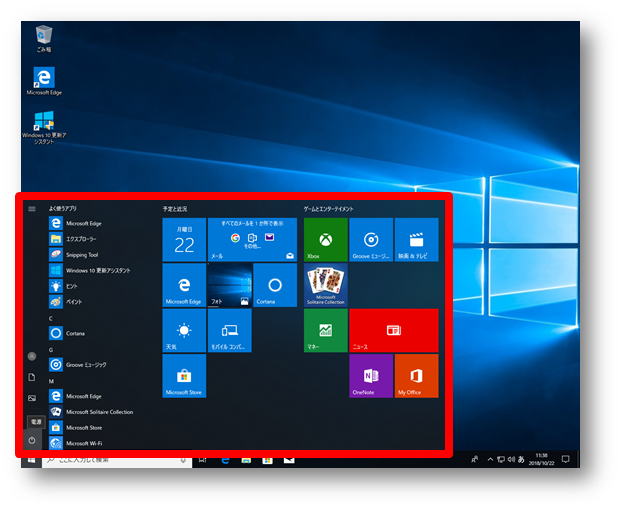Open Microsoft Store from the taskbar
Screen dimensions: 622x510
coord(267,460)
